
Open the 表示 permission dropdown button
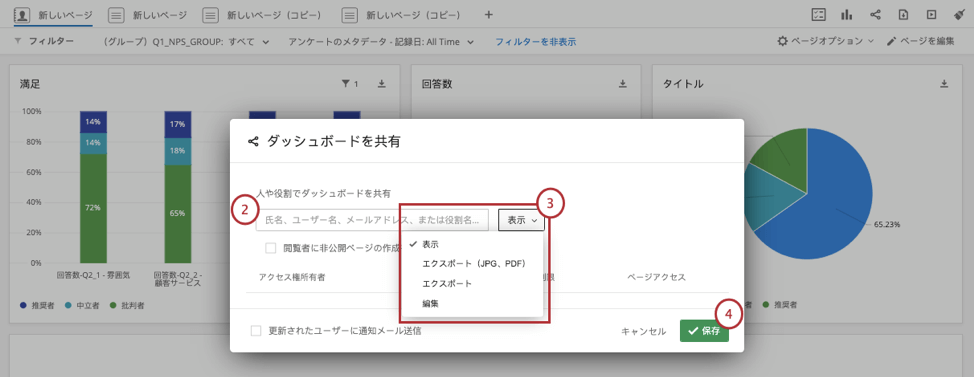click(521, 220)
